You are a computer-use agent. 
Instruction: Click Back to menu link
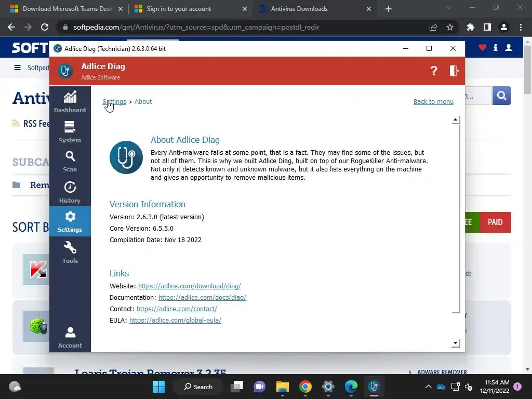pyautogui.click(x=433, y=101)
